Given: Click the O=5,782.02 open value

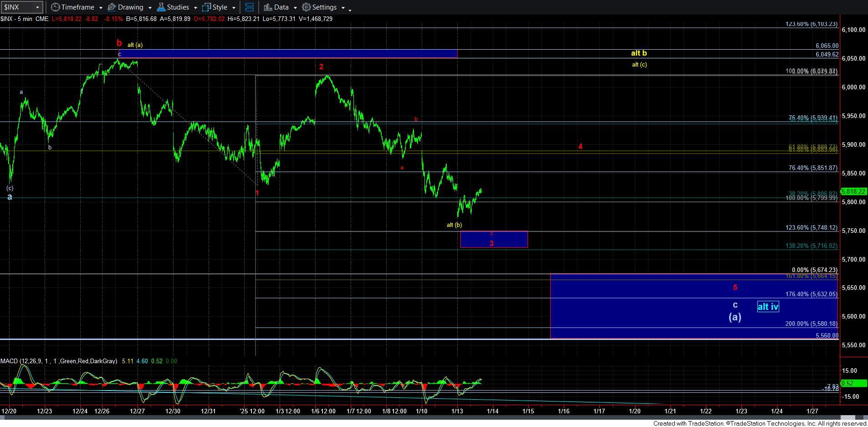Looking at the screenshot, I should (x=209, y=19).
